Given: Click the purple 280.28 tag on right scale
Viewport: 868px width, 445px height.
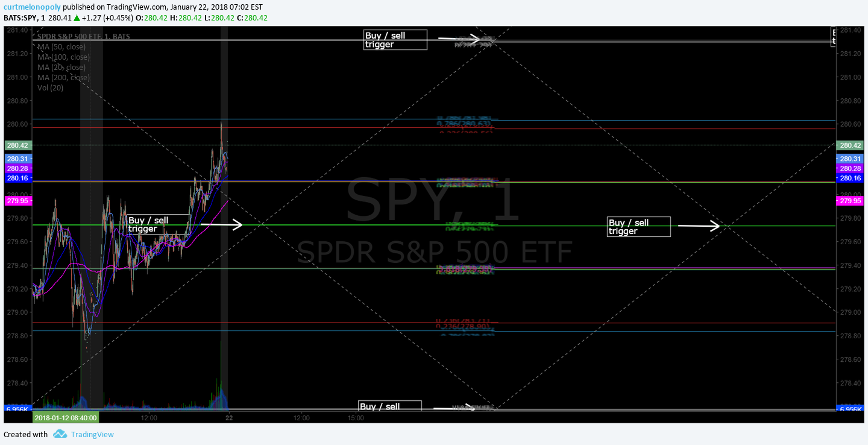Looking at the screenshot, I should (851, 168).
